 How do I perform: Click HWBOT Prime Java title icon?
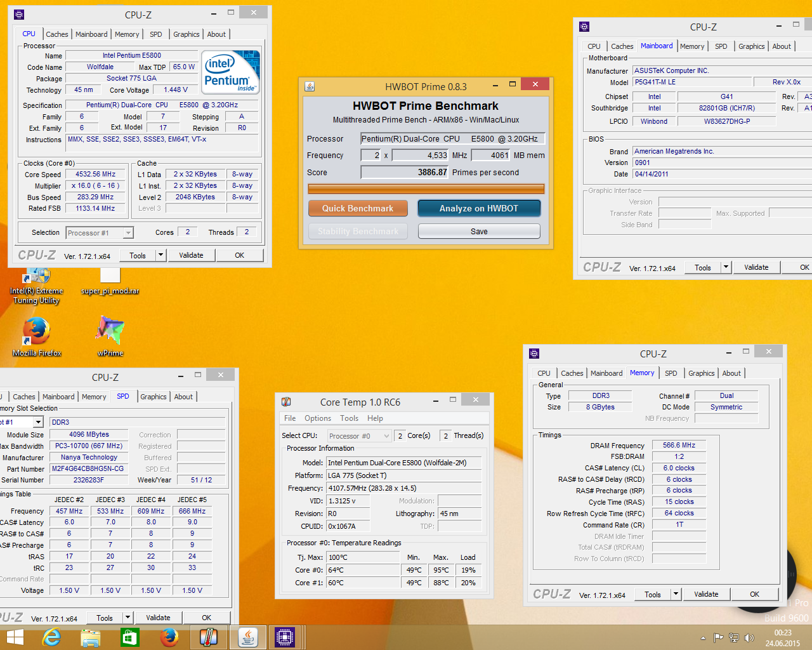point(310,86)
